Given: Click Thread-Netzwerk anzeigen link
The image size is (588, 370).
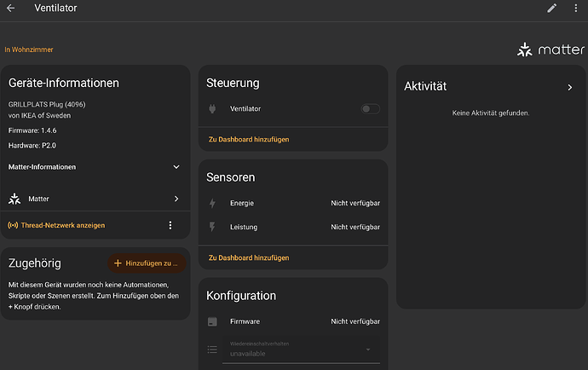Looking at the screenshot, I should 63,225.
